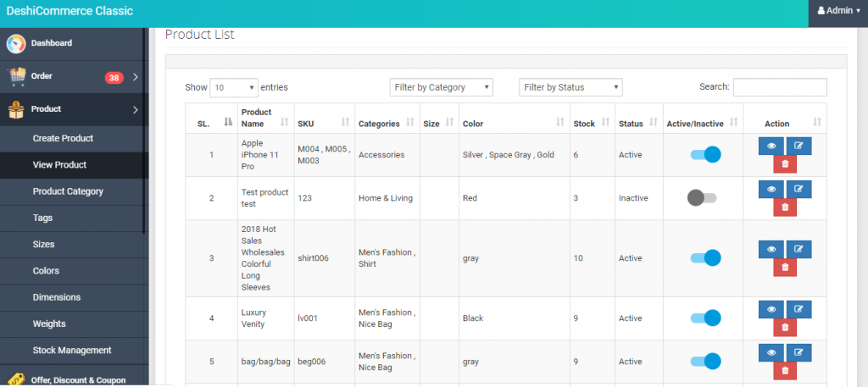Toggle active state for shirt006 product
This screenshot has height=387, width=868.
(x=705, y=258)
